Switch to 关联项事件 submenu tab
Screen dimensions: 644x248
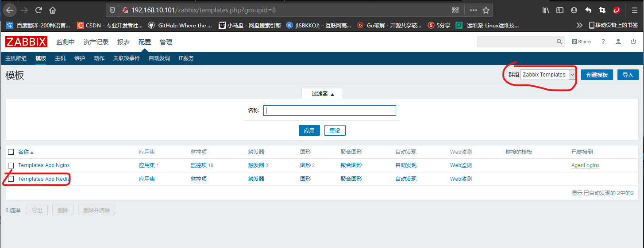[x=127, y=58]
